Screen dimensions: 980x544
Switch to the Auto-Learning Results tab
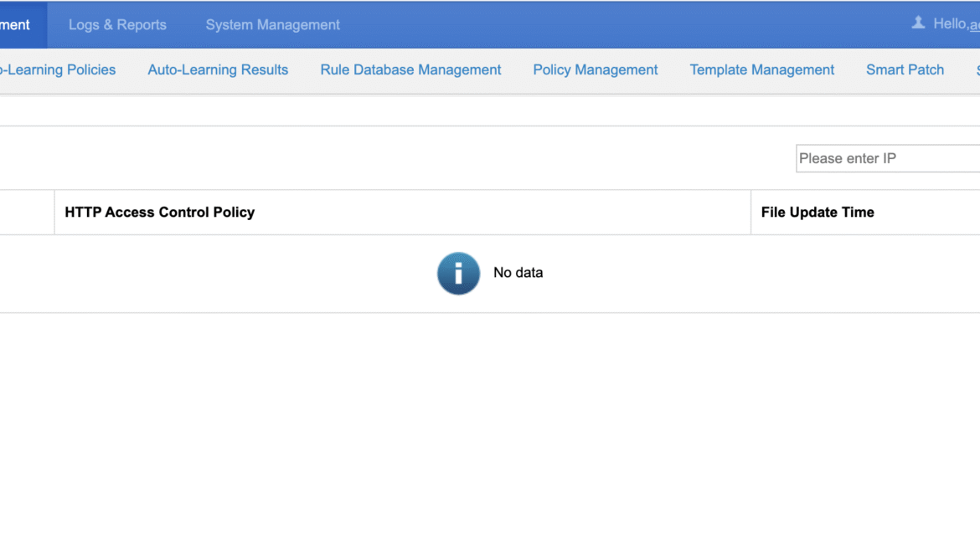click(x=218, y=69)
